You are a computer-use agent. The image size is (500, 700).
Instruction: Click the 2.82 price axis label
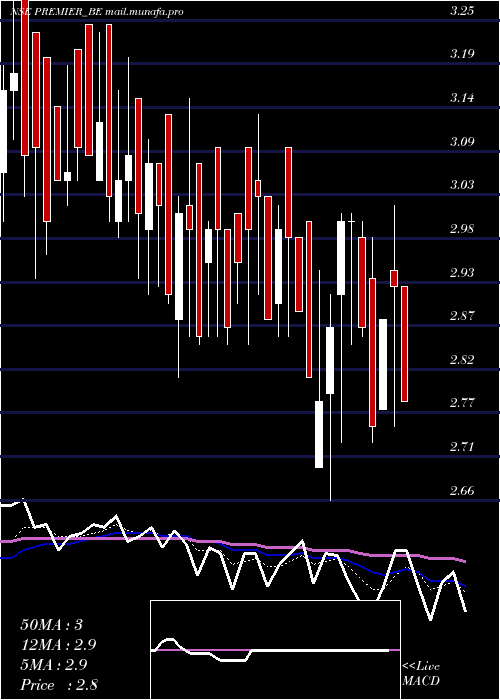pos(462,360)
